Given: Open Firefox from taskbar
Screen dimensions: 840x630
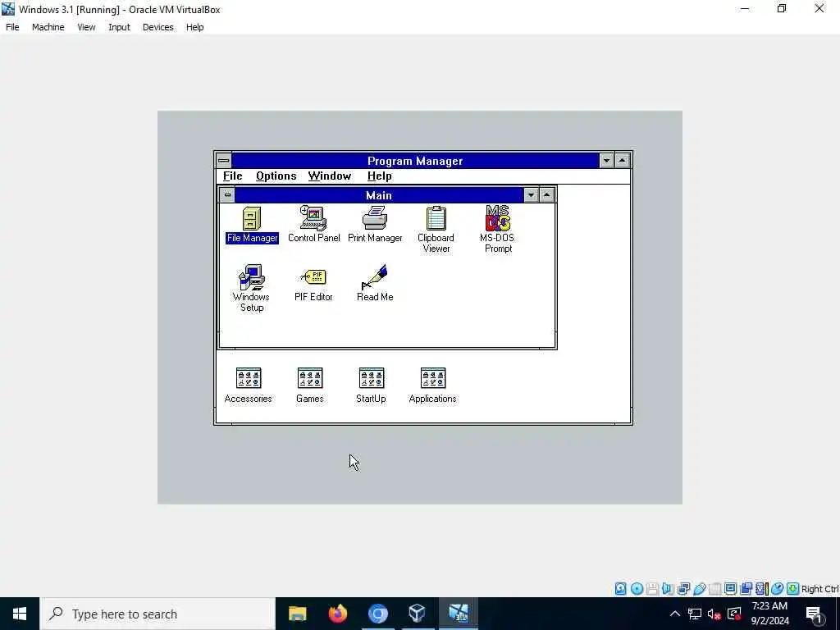Looking at the screenshot, I should 337,614.
